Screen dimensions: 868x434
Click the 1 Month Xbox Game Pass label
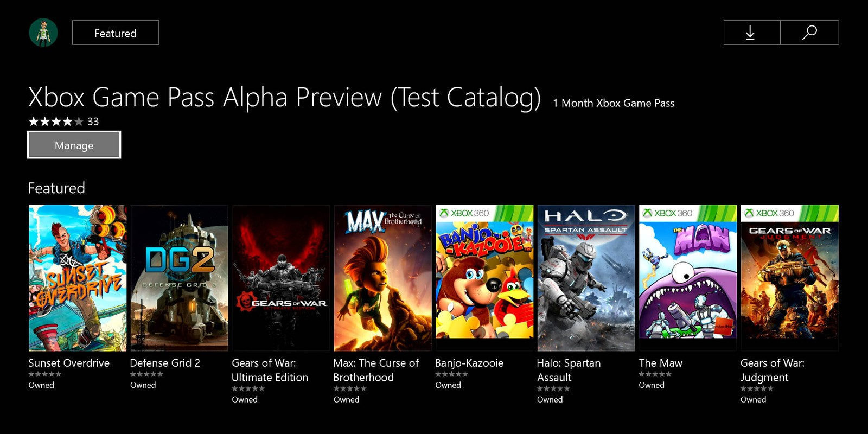[614, 103]
